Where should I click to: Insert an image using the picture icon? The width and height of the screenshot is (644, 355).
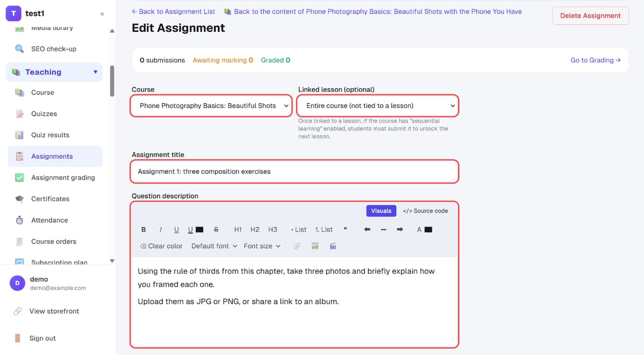[x=315, y=246]
